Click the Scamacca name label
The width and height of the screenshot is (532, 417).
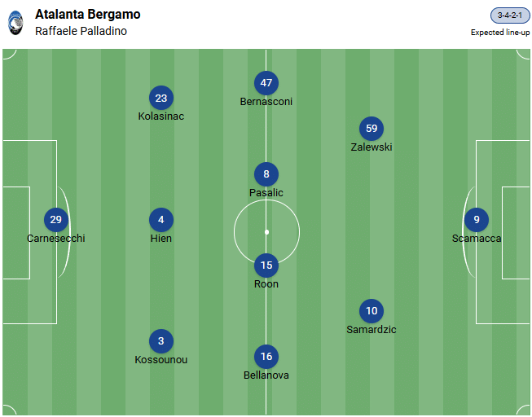(477, 239)
